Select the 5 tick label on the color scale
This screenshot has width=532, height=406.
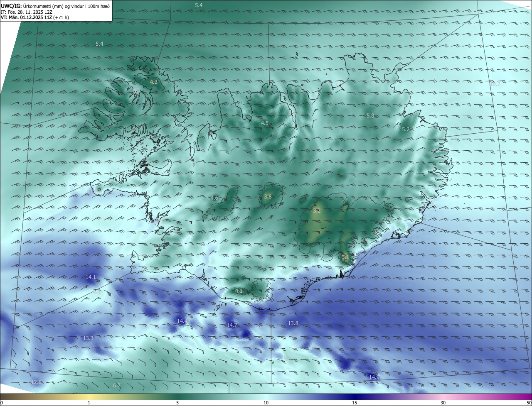pos(177,403)
